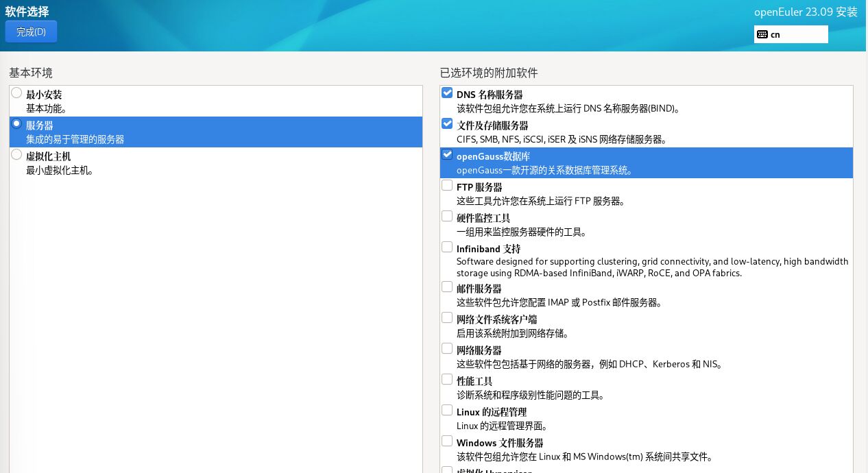This screenshot has height=473, width=868.
Task: Click the CIFS, SMB, NFS, iSCSI description line
Action: [x=562, y=139]
